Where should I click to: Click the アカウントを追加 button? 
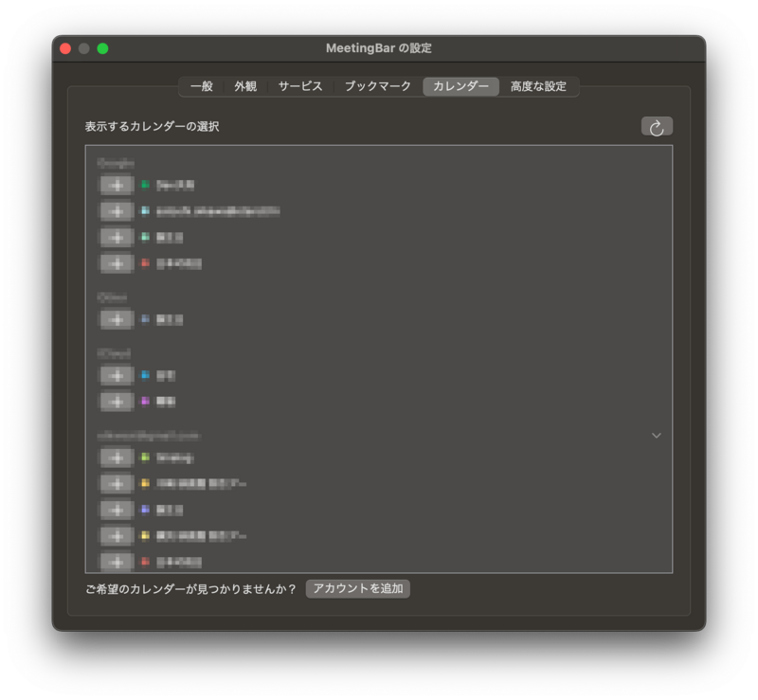tap(358, 588)
